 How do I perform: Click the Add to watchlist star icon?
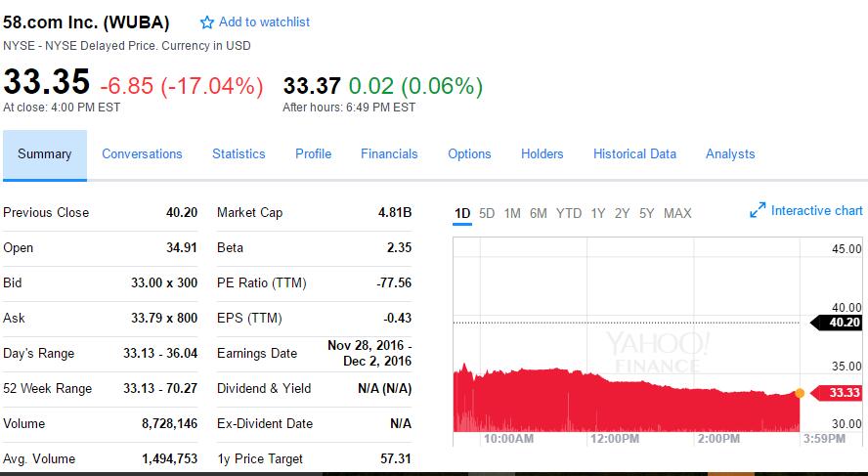tap(207, 22)
